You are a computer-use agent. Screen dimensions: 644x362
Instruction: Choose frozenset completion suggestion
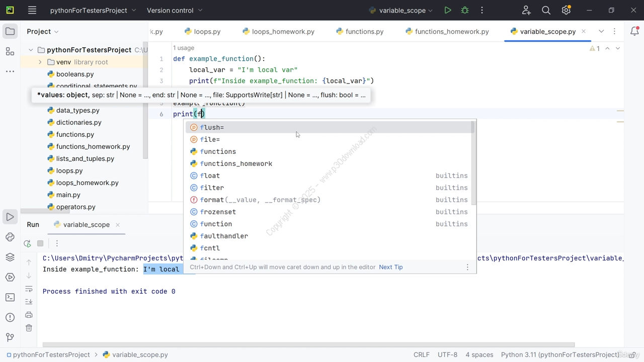[330, 212]
